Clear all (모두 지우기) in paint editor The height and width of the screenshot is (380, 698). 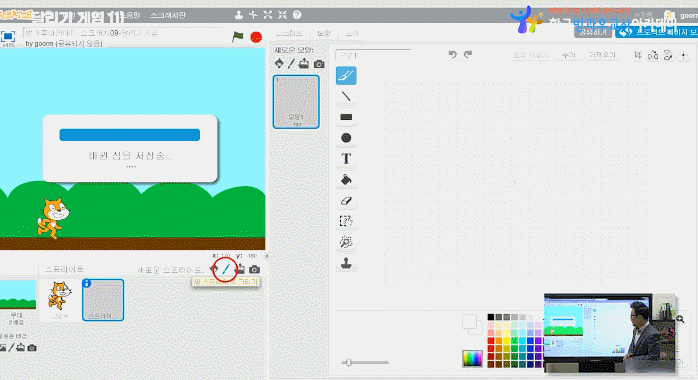[530, 55]
